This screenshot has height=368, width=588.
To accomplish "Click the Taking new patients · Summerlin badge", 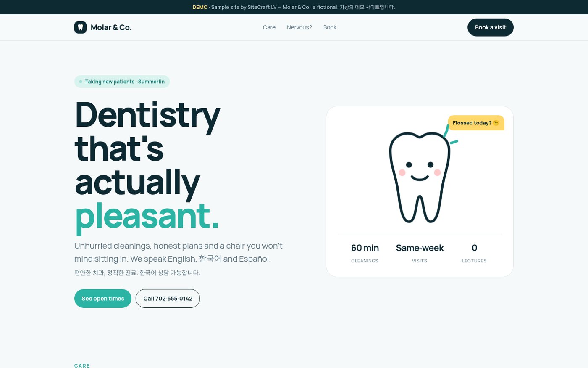I will tap(122, 82).
